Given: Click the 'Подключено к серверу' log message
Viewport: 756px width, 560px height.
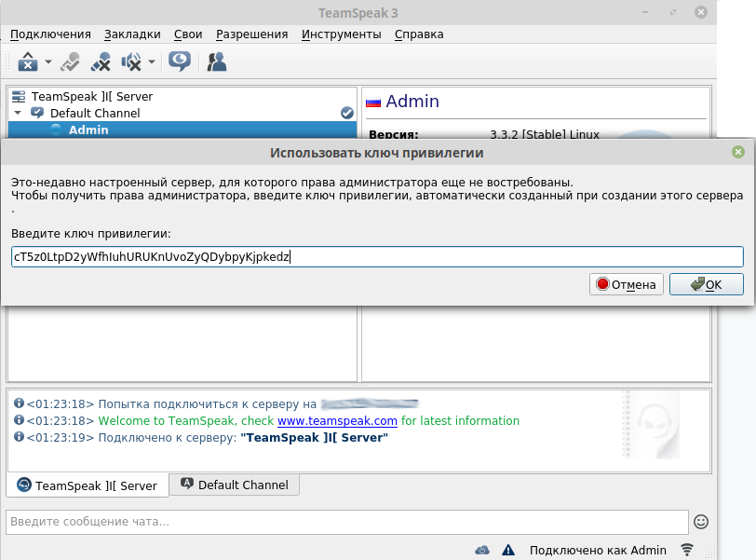Looking at the screenshot, I should pyautogui.click(x=243, y=438).
